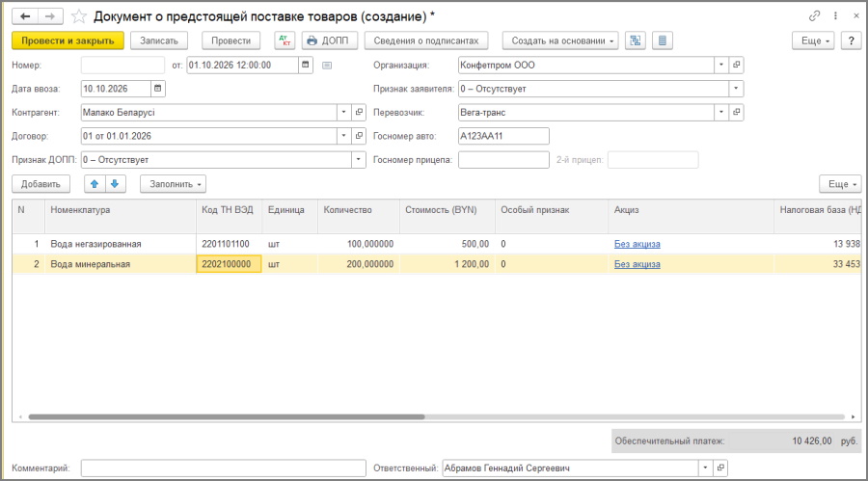
Task: Click the small icon after document date
Action: [327, 66]
